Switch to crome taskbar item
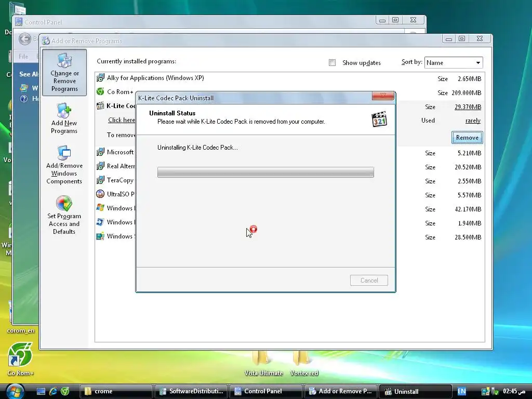Viewport: 532px width, 399px height. (x=116, y=391)
